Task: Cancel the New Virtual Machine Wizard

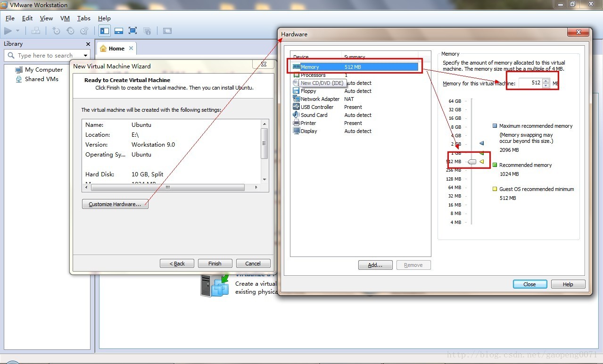Action: tap(253, 264)
